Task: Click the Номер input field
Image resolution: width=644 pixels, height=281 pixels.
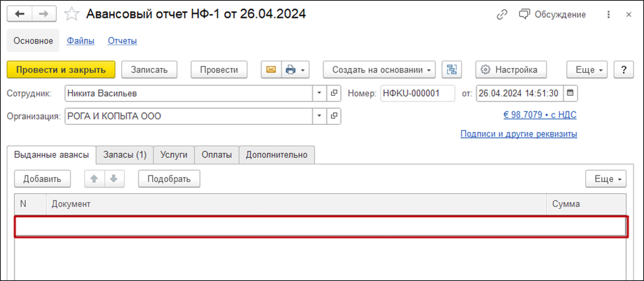Action: [417, 93]
